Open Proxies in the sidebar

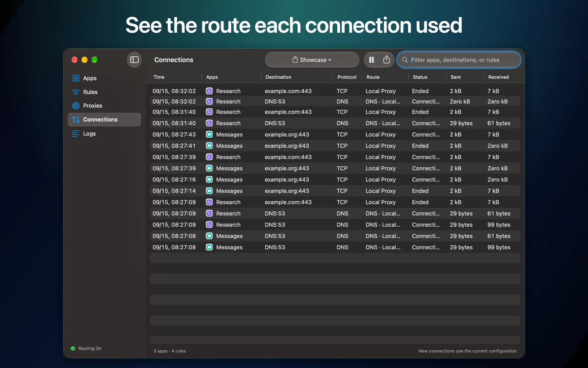[x=104, y=106]
